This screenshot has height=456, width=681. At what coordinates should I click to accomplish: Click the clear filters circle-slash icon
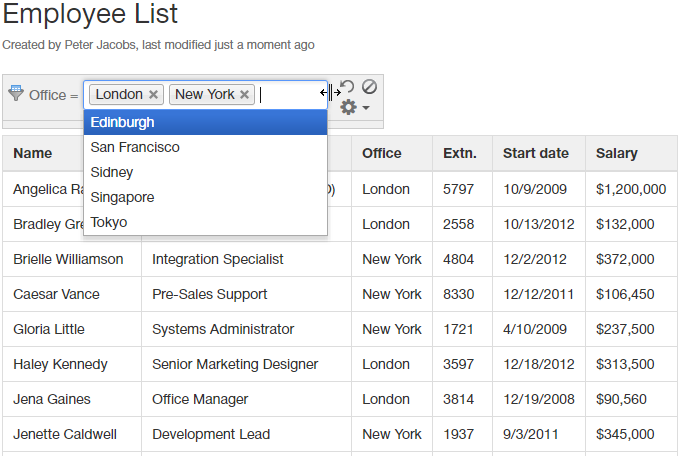(x=369, y=87)
